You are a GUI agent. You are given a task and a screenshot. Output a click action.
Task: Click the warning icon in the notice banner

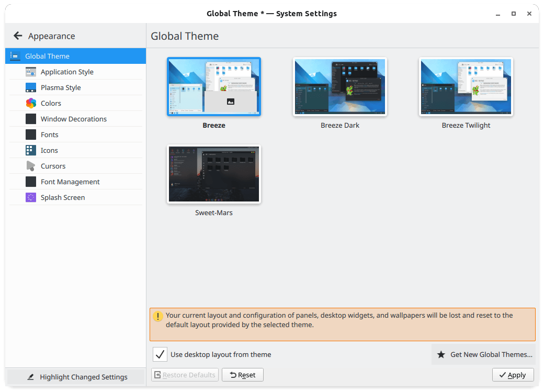tap(157, 316)
